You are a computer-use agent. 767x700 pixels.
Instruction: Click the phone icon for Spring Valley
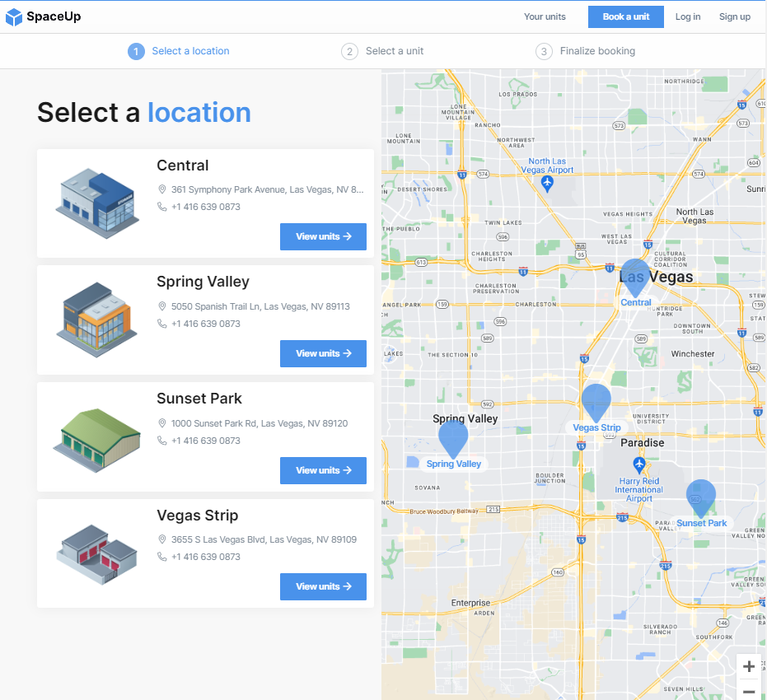pos(162,323)
